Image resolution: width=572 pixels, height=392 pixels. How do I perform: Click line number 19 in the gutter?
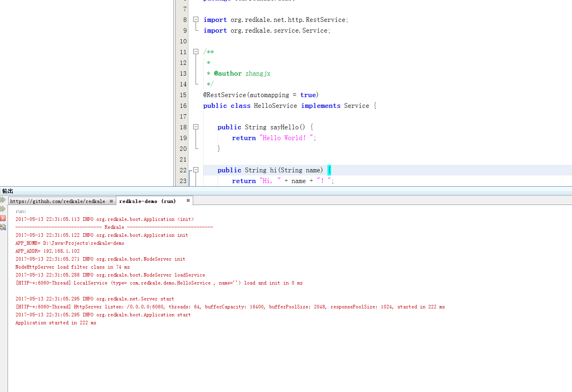[x=183, y=138]
